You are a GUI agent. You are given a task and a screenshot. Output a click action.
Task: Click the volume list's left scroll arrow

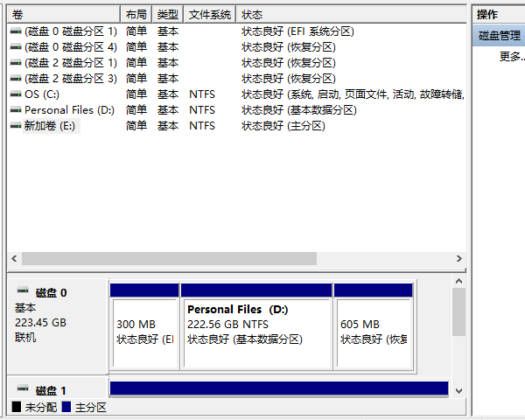13,259
